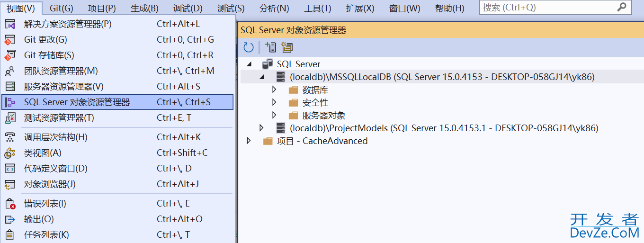The image size is (644, 243).
Task: Click the SQL Server 对象资源管理器 menu icon
Action: pyautogui.click(x=10, y=102)
